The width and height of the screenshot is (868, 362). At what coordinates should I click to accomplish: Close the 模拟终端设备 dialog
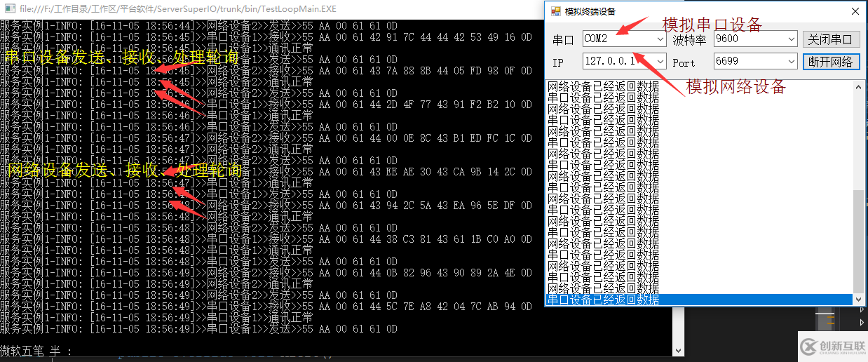pos(855,11)
